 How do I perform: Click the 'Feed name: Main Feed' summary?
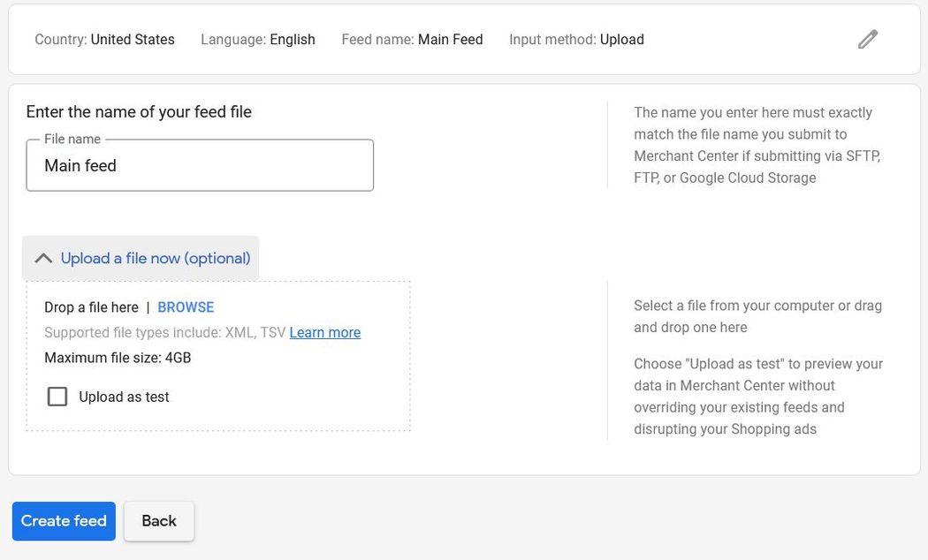click(412, 40)
